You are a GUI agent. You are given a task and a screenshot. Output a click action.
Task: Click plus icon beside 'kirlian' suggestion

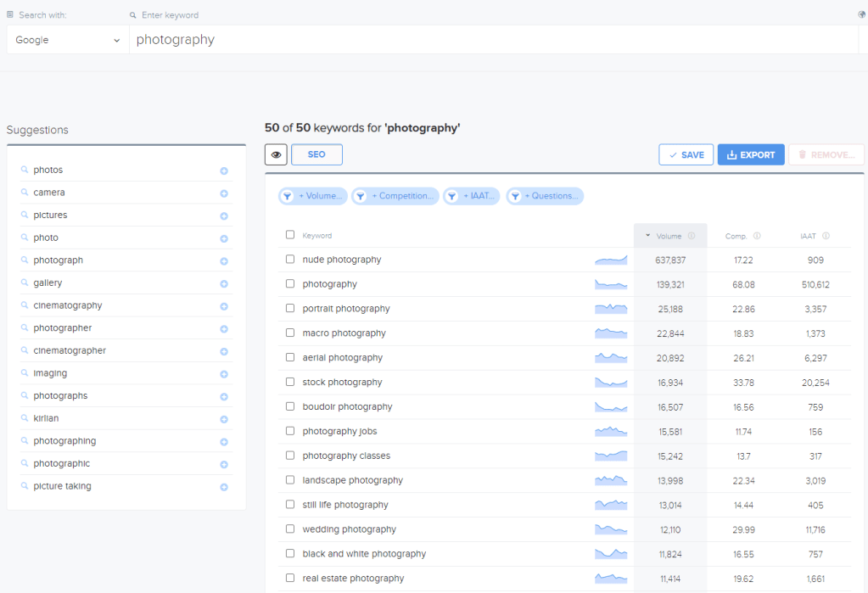[224, 419]
